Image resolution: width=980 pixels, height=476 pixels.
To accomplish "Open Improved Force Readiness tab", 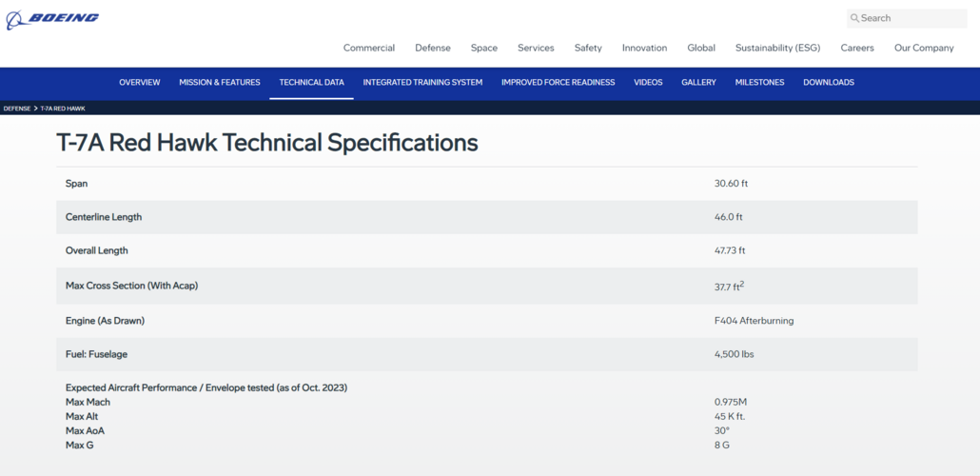I will point(559,83).
